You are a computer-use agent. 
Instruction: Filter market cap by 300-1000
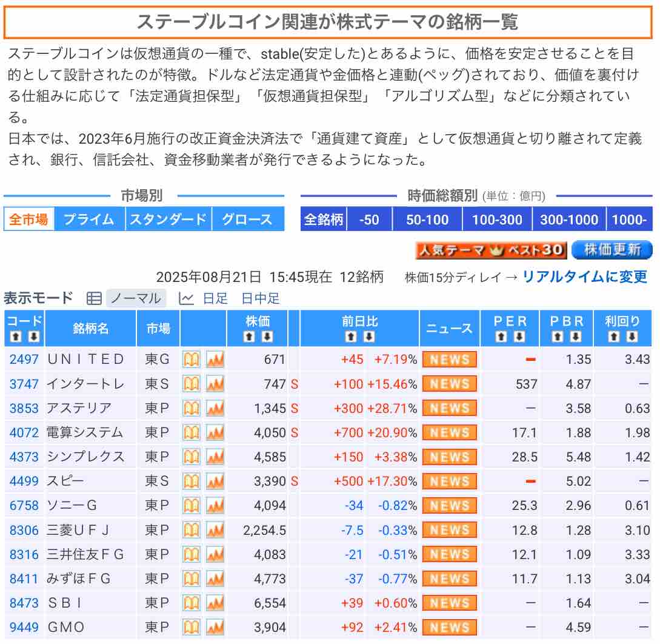[569, 220]
